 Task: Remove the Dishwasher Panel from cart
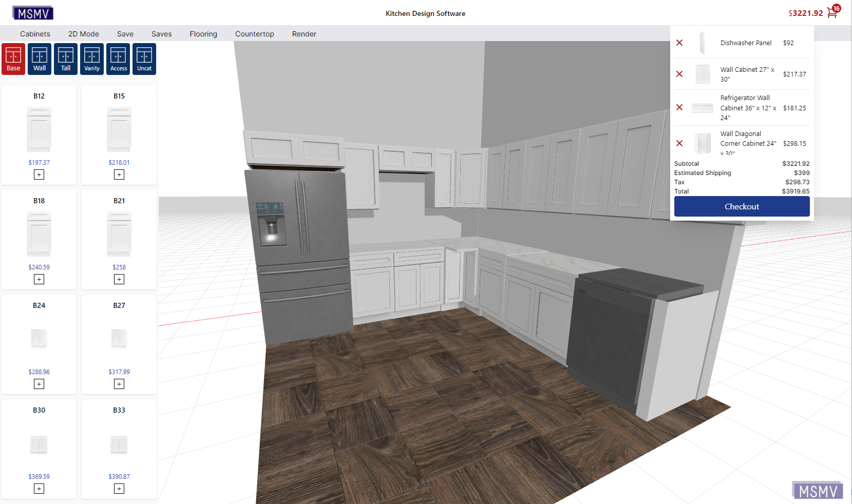(679, 43)
